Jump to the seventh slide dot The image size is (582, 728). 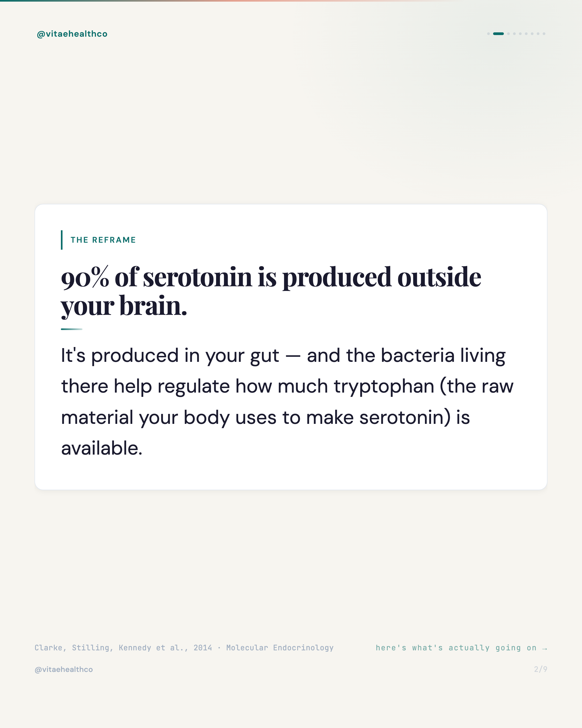click(532, 34)
